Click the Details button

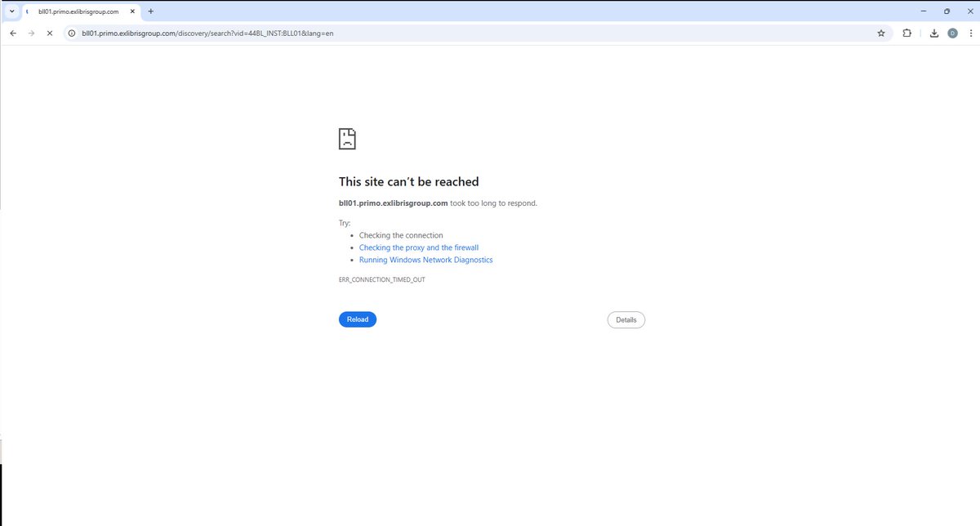(626, 319)
